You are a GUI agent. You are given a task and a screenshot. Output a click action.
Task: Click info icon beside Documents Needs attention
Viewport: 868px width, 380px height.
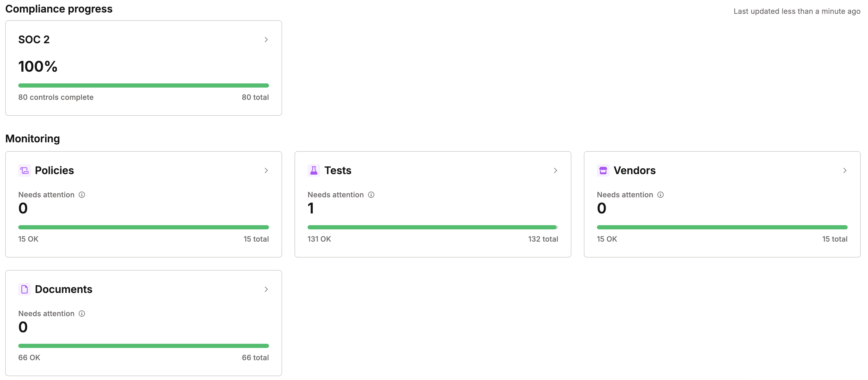pyautogui.click(x=82, y=314)
